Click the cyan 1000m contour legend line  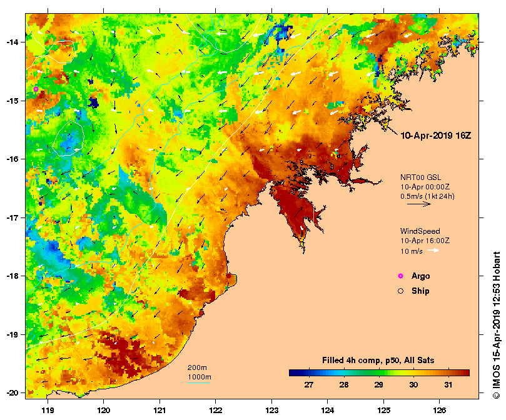tap(198, 383)
